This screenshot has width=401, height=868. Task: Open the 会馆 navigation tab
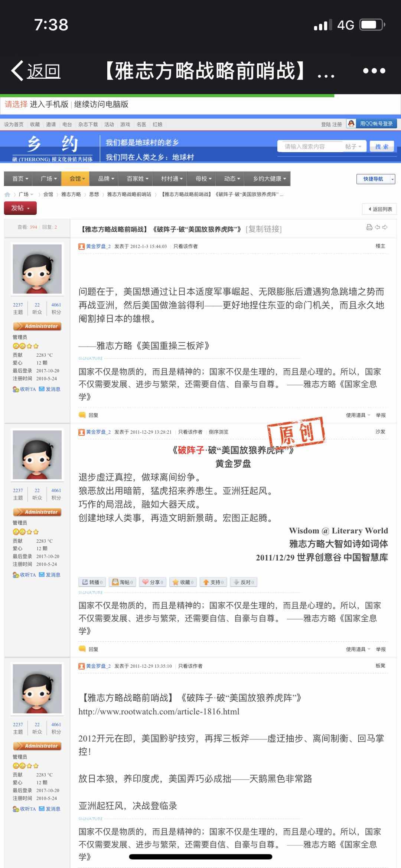pos(77,178)
